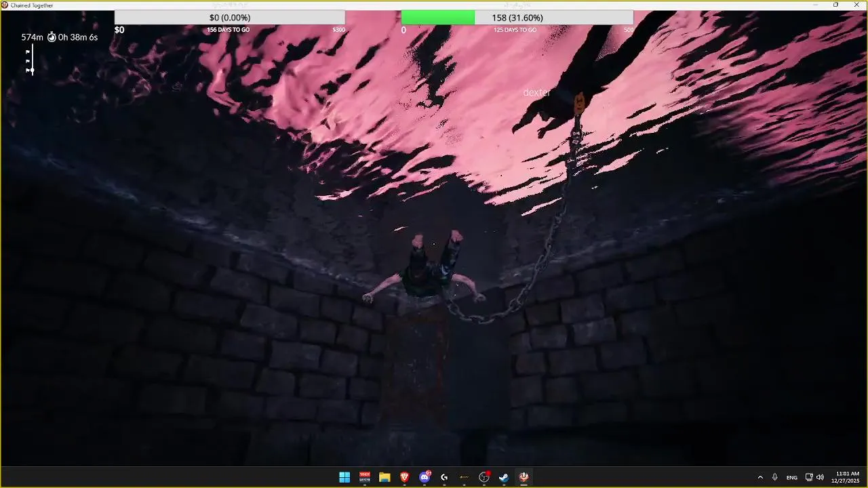Screen dimensions: 868x488
Task: Open OBS Studio from the taskbar
Action: point(484,477)
